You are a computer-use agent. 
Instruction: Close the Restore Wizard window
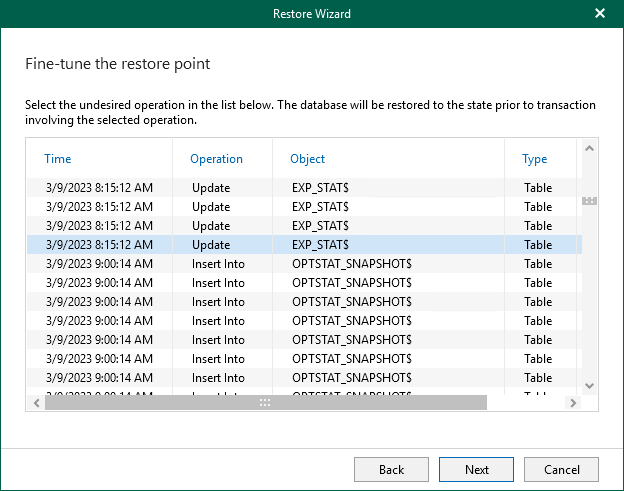(x=600, y=14)
